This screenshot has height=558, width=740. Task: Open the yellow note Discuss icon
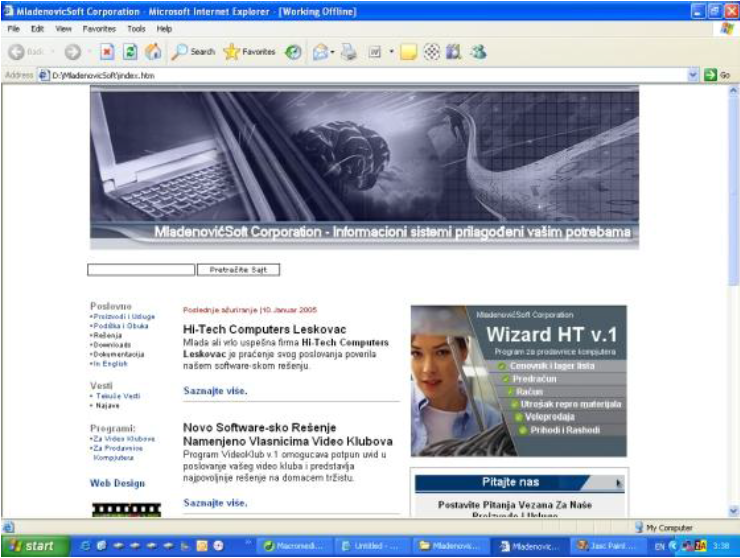[x=408, y=52]
